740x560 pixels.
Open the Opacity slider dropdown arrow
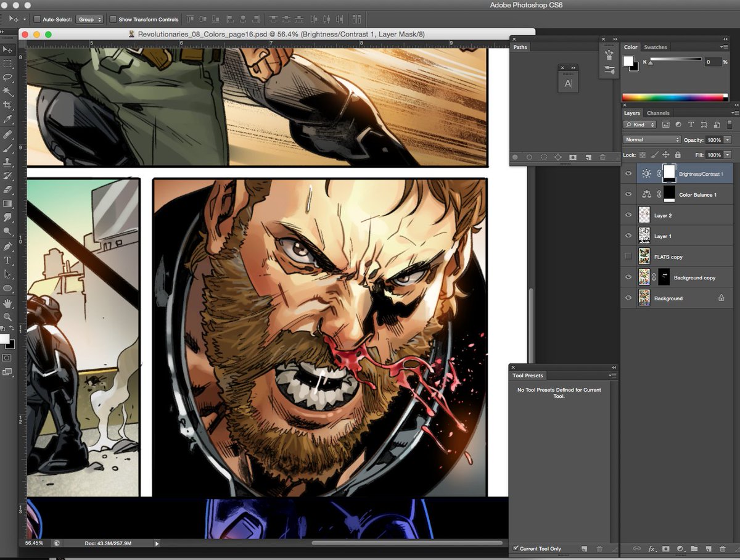point(728,140)
